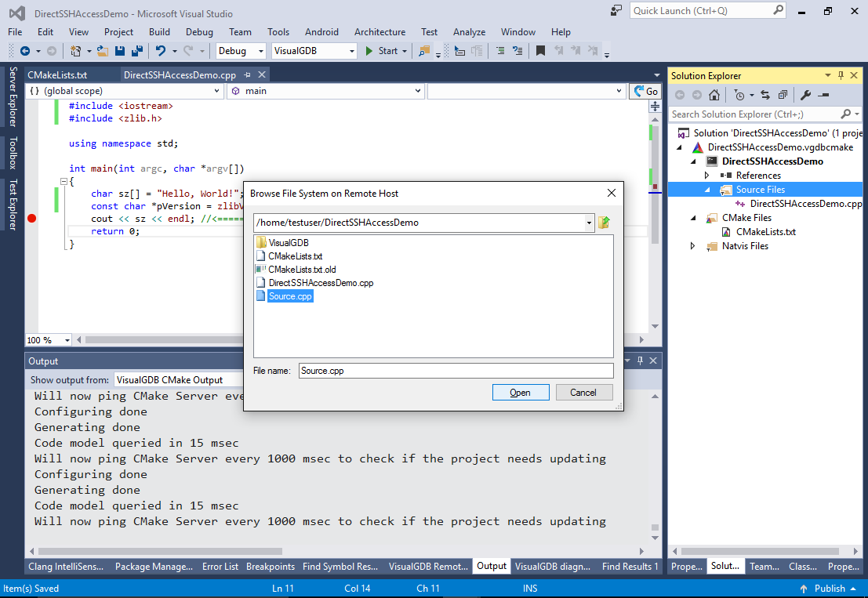Viewport: 868px width, 598px height.
Task: Collapse the main function outlining box
Action: pos(64,182)
